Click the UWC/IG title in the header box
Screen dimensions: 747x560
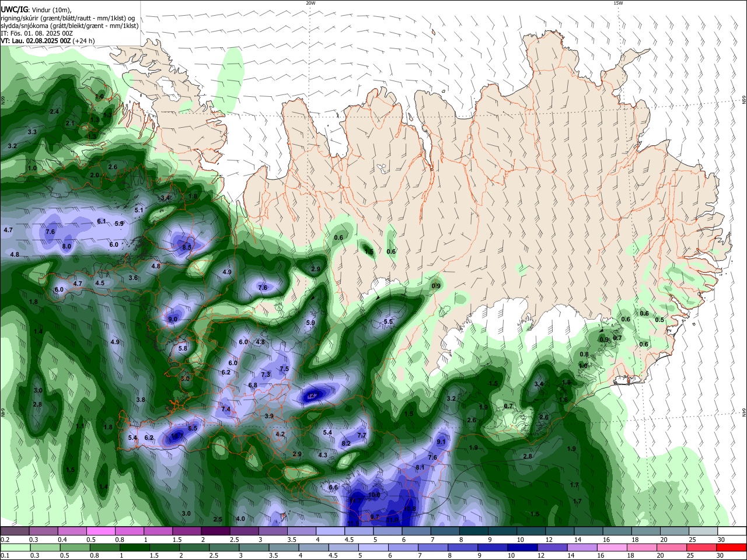coord(13,10)
